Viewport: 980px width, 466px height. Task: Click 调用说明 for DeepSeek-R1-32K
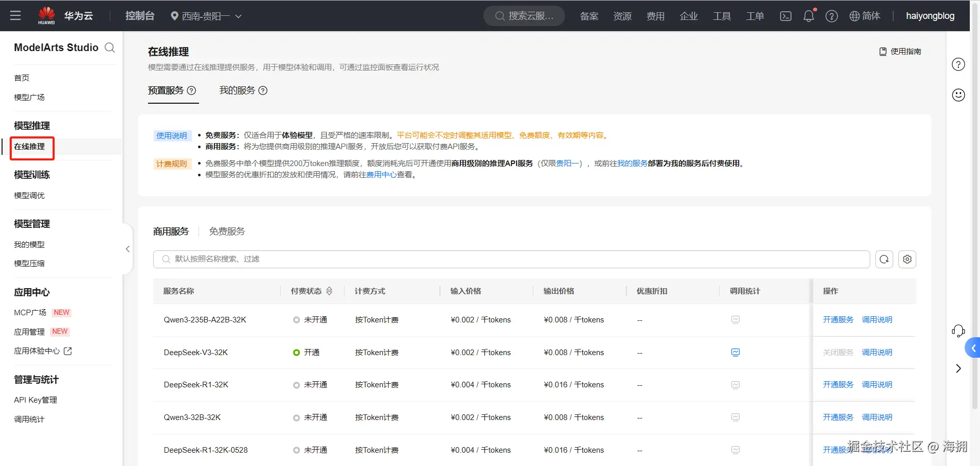coord(877,385)
